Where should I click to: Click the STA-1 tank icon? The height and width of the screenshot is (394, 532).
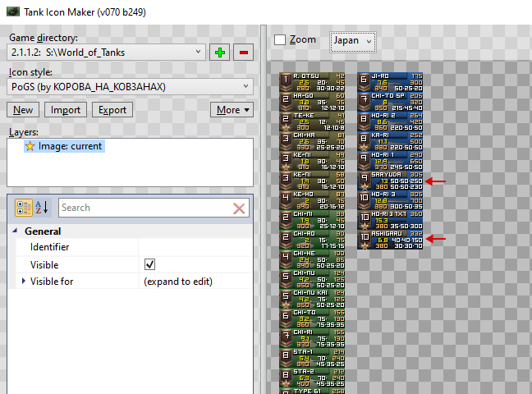pyautogui.click(x=312, y=357)
